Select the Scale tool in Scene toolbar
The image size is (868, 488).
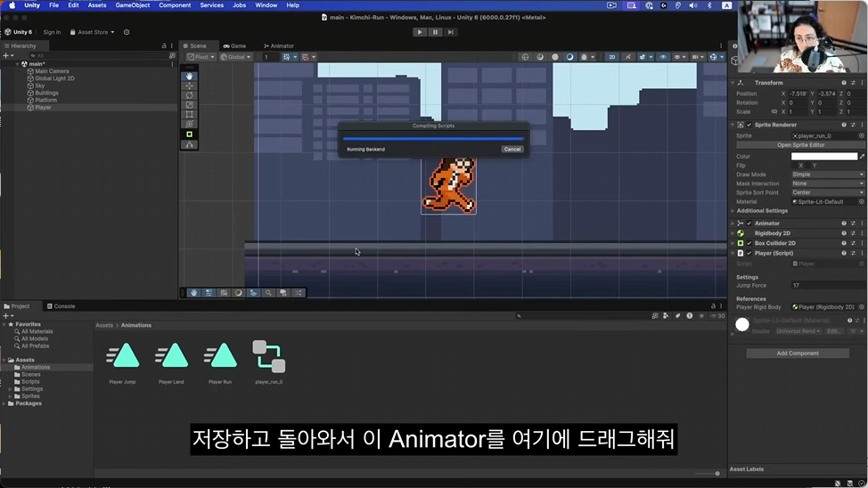pos(189,104)
